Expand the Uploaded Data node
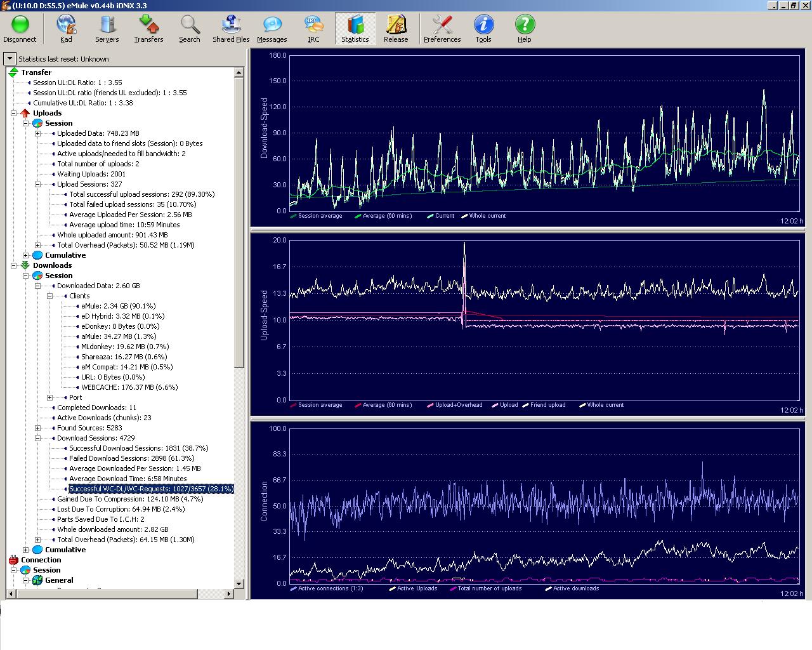Image resolution: width=812 pixels, height=650 pixels. 37,133
